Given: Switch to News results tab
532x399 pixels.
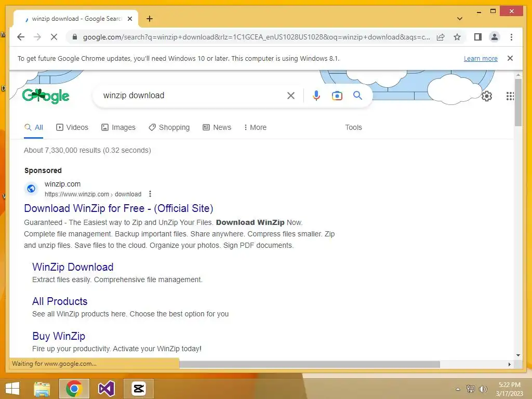Looking at the screenshot, I should click(x=217, y=128).
